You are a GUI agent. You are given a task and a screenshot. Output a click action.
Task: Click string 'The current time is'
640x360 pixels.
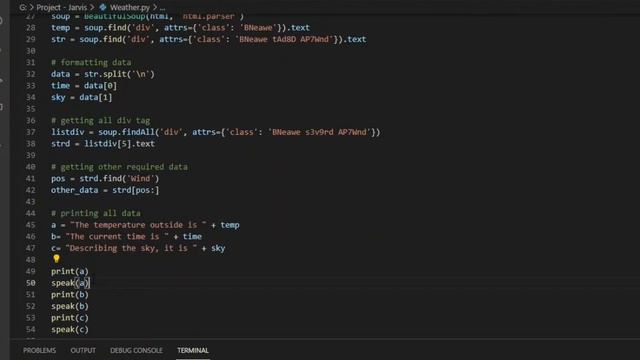click(x=117, y=237)
